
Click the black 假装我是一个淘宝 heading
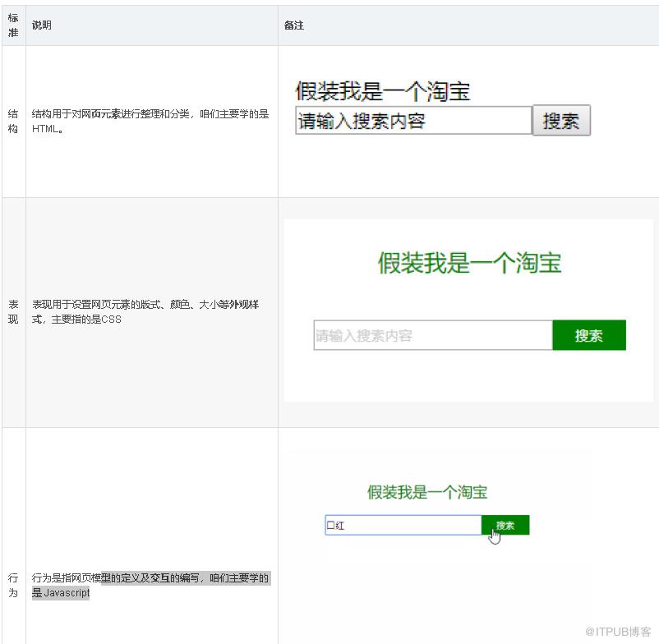[382, 91]
